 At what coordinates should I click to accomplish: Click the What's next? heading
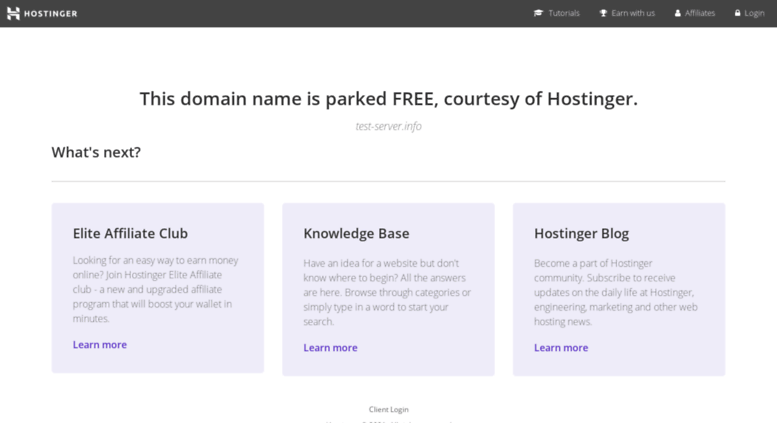[96, 152]
